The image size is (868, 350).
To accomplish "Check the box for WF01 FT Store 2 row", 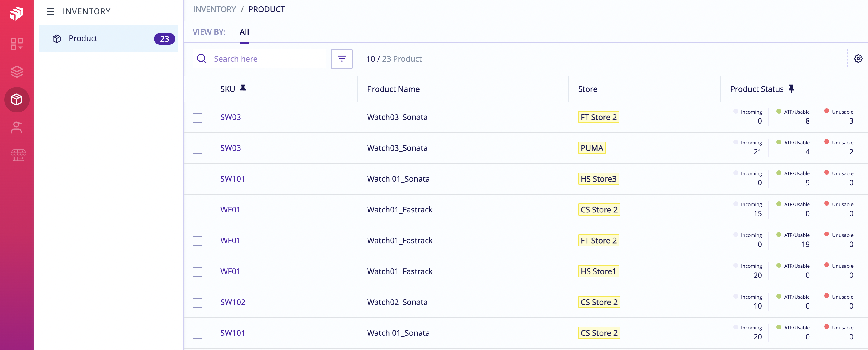I will click(x=198, y=241).
